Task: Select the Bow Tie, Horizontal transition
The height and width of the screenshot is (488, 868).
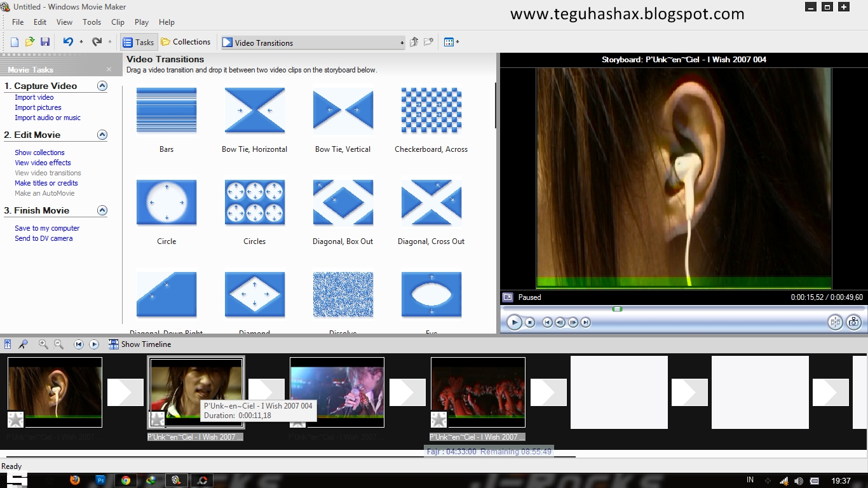Action: click(x=254, y=111)
